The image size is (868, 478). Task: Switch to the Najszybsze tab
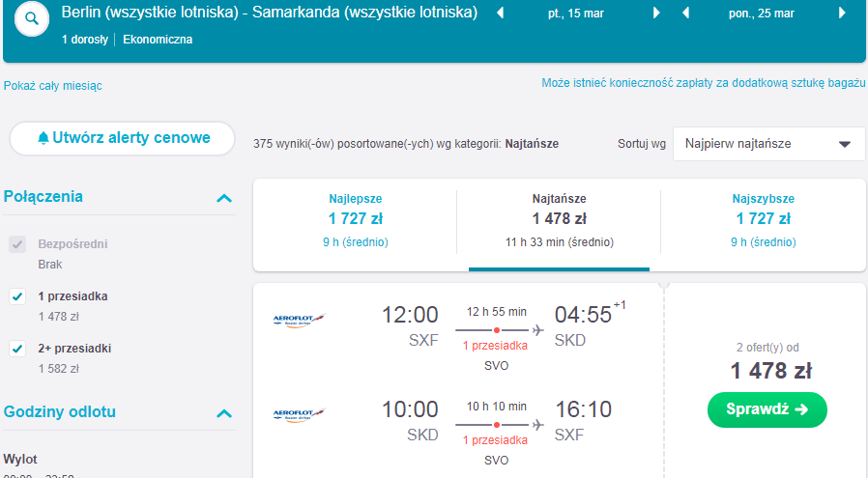764,221
